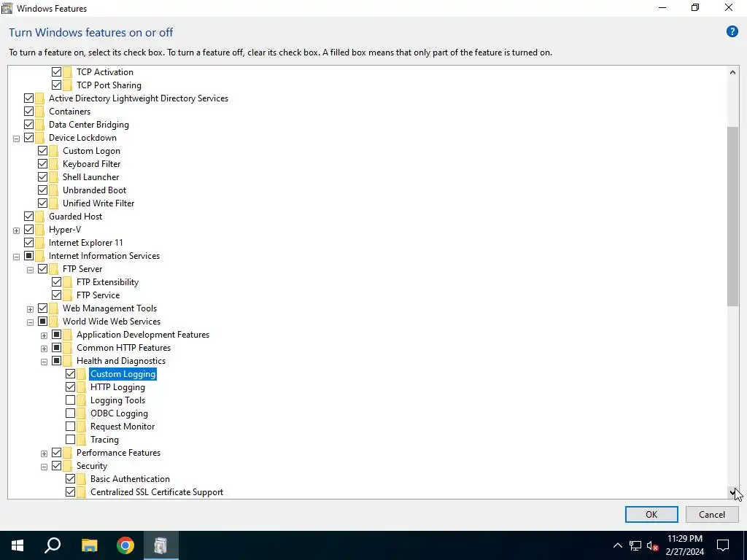Enable the Logging Tools checkbox
The height and width of the screenshot is (560, 747).
pyautogui.click(x=70, y=400)
